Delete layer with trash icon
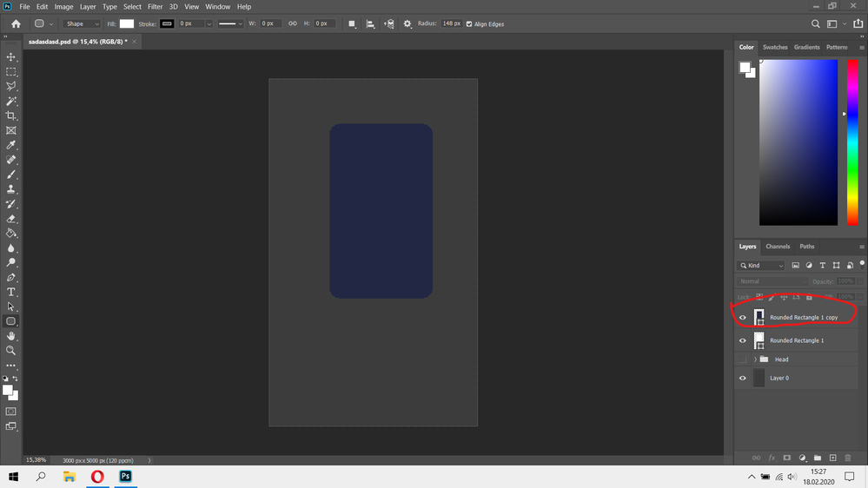This screenshot has width=868, height=488. tap(848, 458)
